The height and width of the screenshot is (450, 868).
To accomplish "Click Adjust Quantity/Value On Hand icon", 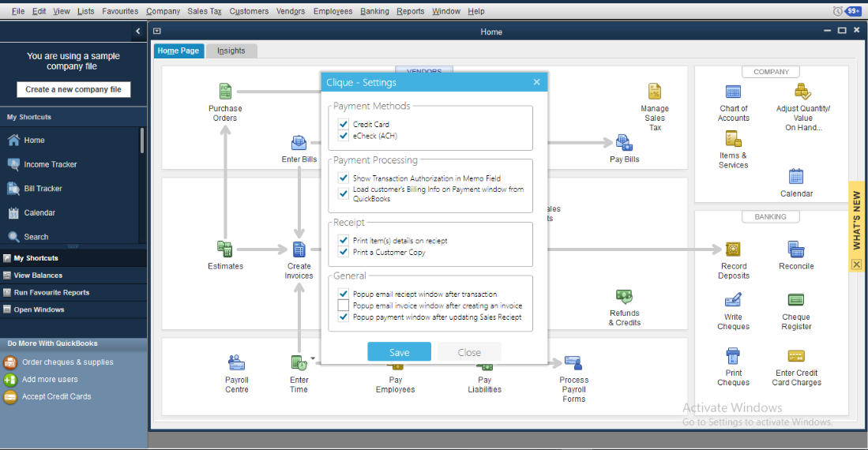I will point(802,92).
